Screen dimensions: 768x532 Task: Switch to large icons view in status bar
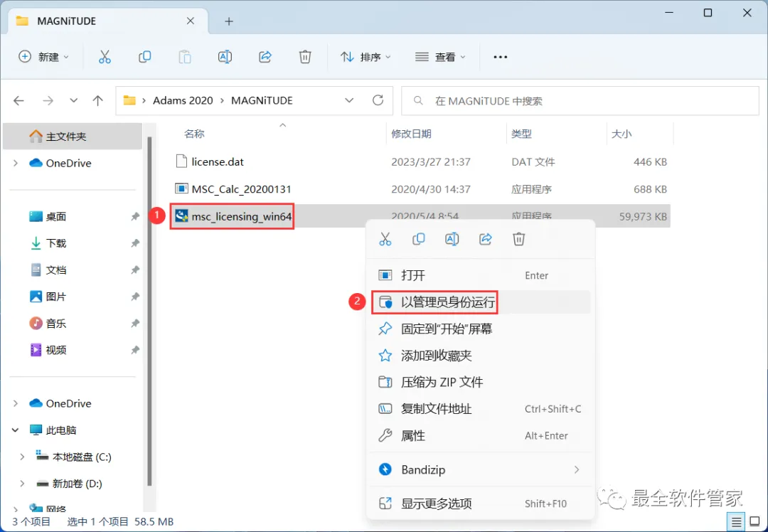coord(754,522)
